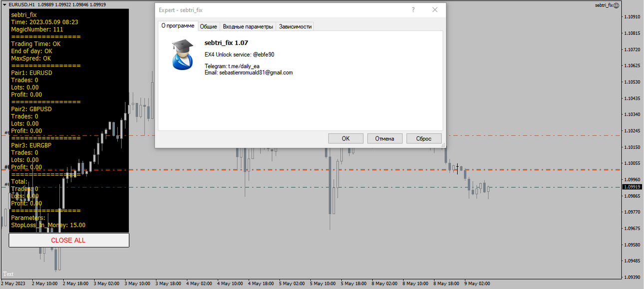Click the resize grip of the Expert dialog

point(443,145)
